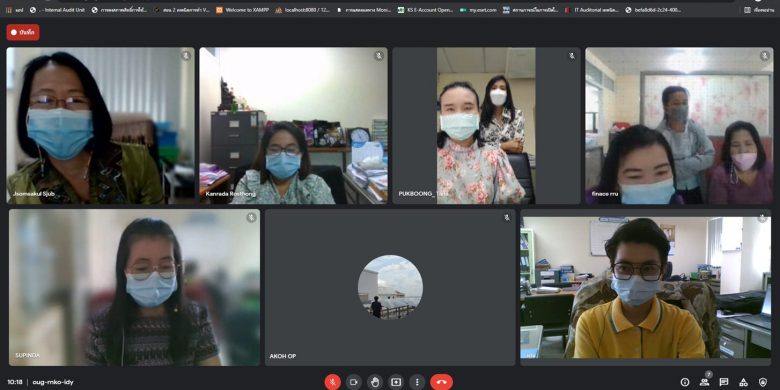Open the reading list button in bookmarks bar
This screenshot has width=780, height=390.
tap(759, 9)
